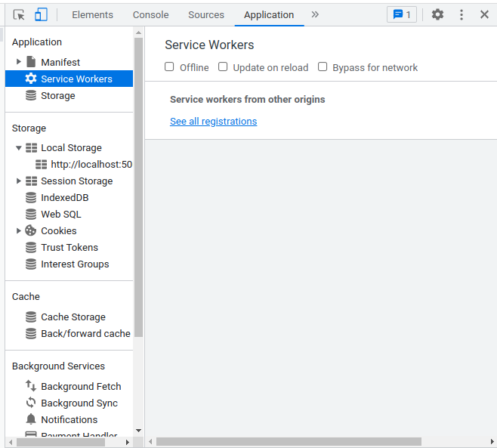
Task: Click the See all registrations link
Action: pos(213,122)
